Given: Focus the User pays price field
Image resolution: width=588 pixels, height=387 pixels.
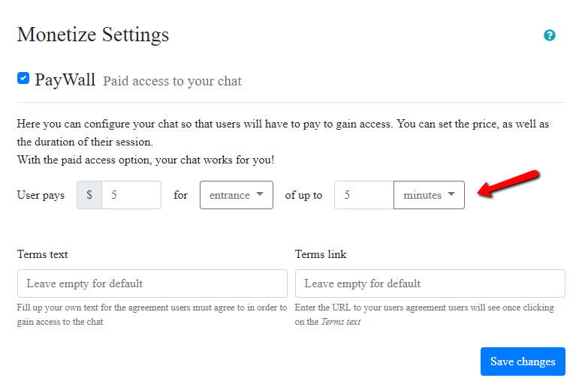Looking at the screenshot, I should click(131, 195).
